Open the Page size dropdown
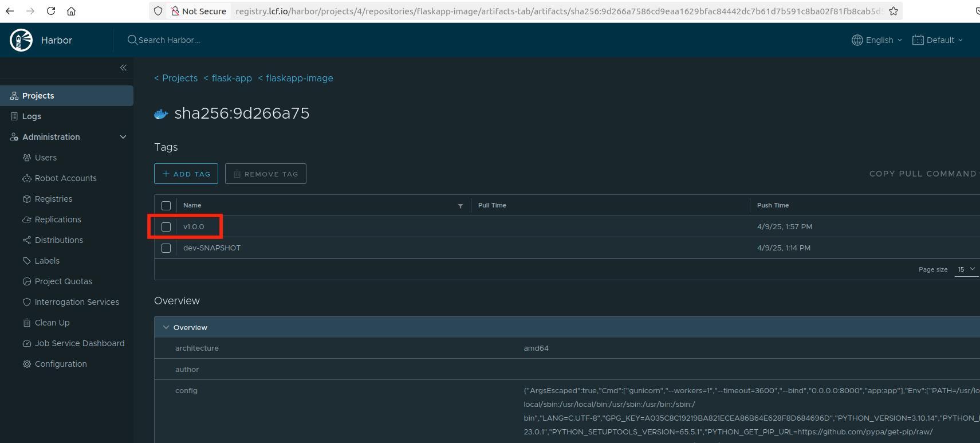 coord(966,269)
